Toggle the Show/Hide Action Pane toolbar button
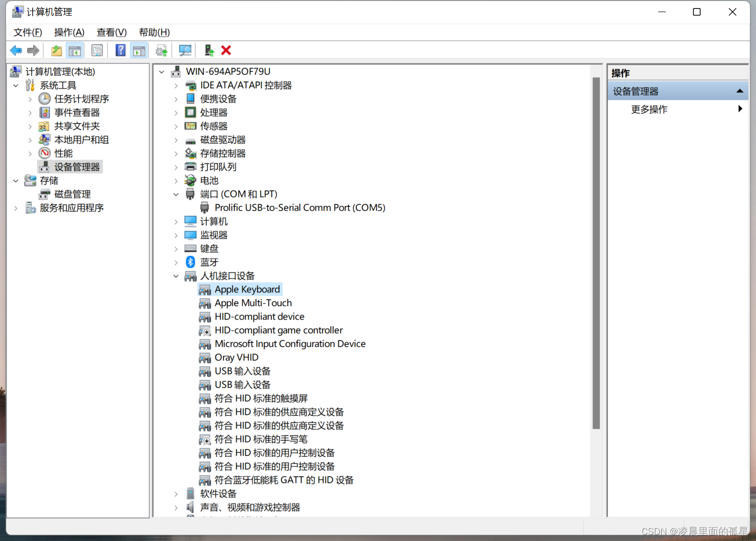 [139, 50]
